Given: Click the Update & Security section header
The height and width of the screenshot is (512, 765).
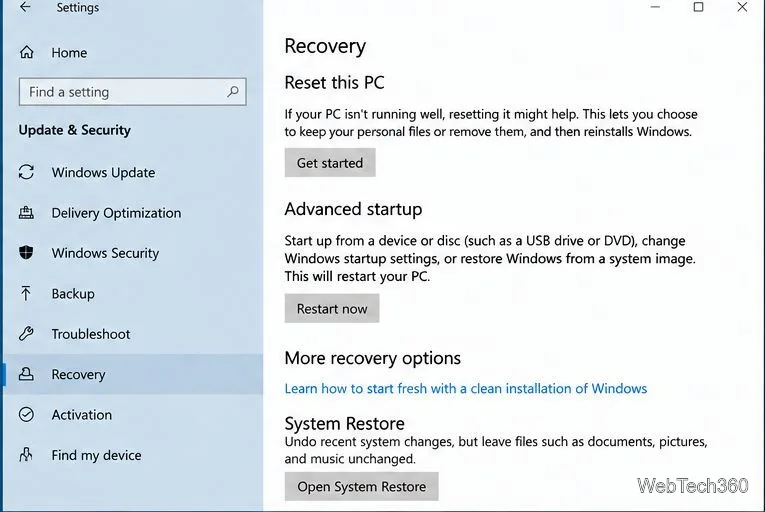Looking at the screenshot, I should click(x=75, y=130).
